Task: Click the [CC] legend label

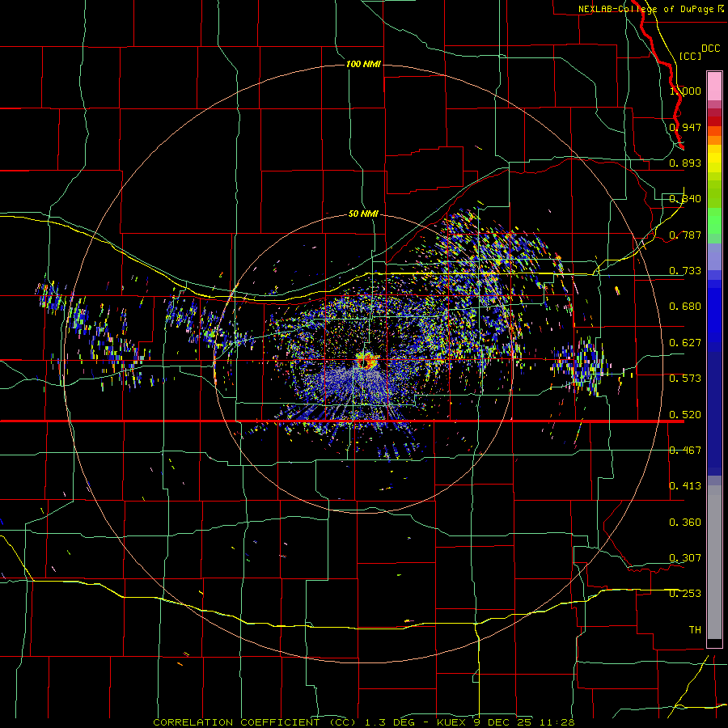Action: (x=690, y=56)
